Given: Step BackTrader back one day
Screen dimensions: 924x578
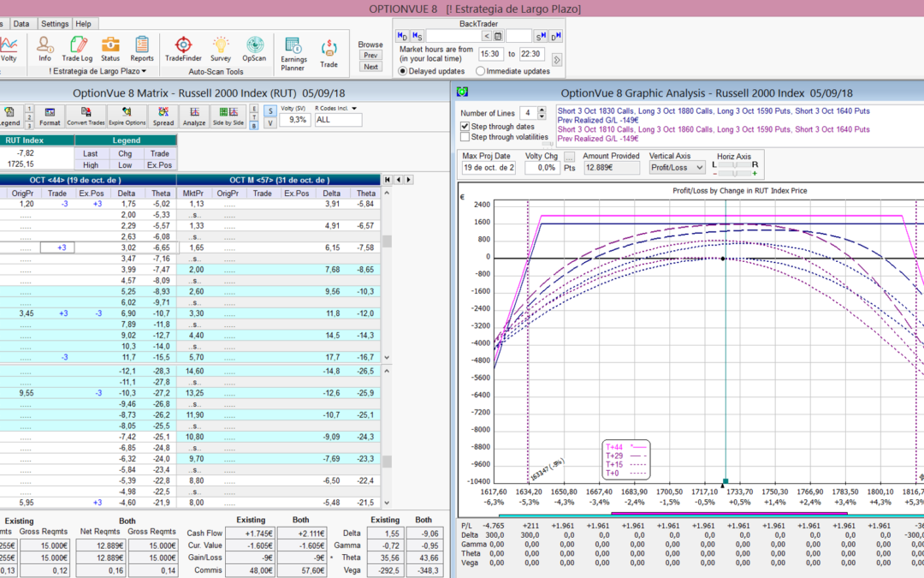Looking at the screenshot, I should 402,36.
